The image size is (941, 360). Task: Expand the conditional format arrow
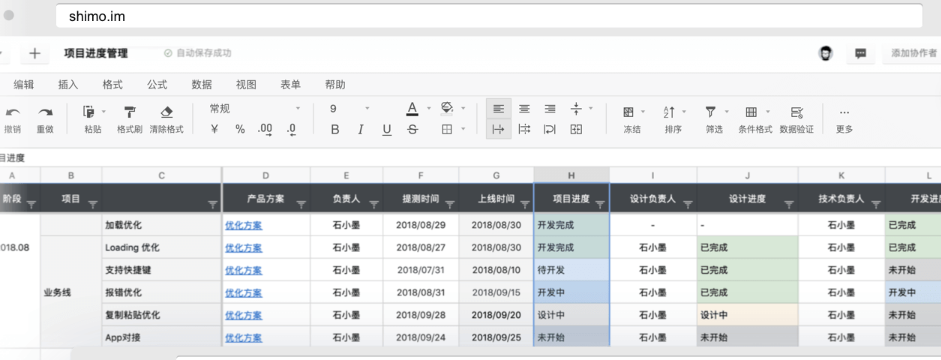point(768,112)
